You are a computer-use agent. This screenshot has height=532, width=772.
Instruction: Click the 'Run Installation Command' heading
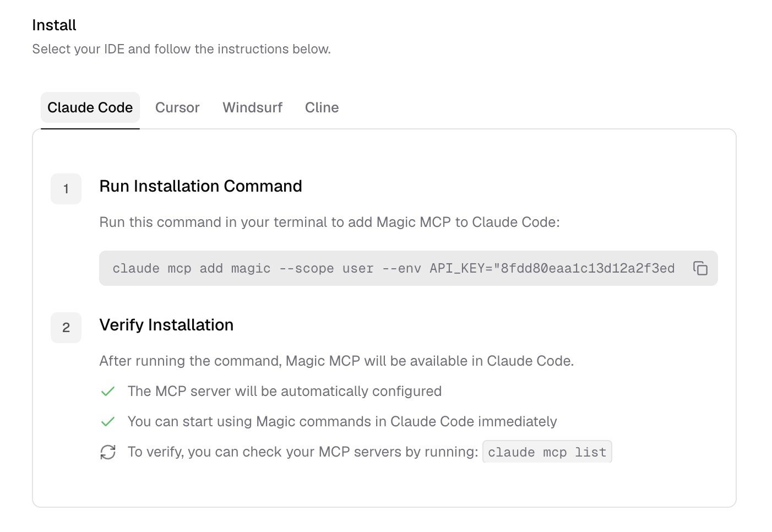(x=200, y=186)
